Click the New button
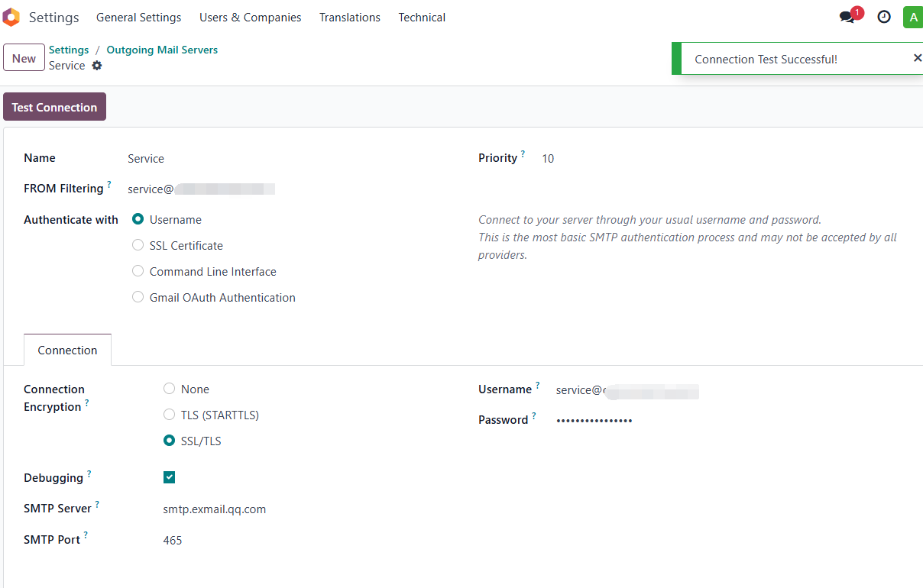923x588 pixels. click(24, 58)
